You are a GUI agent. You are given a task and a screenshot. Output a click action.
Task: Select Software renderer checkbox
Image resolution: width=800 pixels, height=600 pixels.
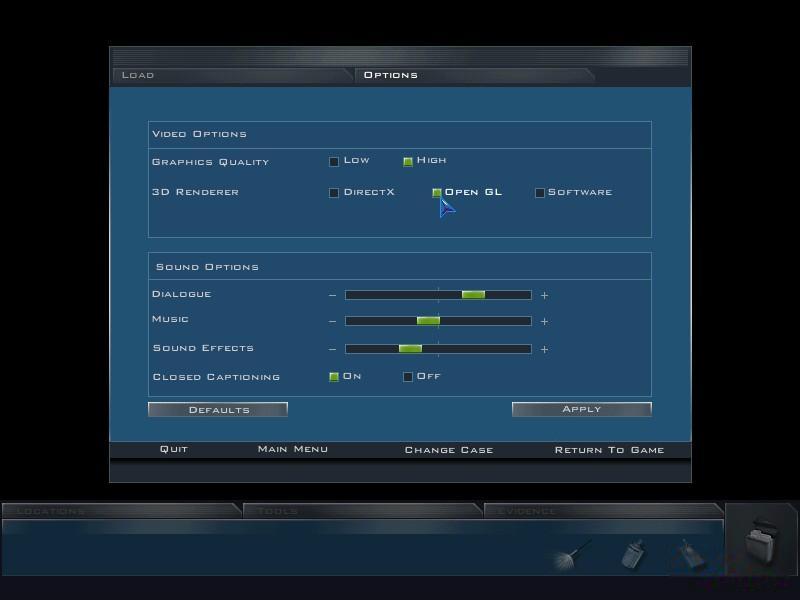pyautogui.click(x=540, y=193)
